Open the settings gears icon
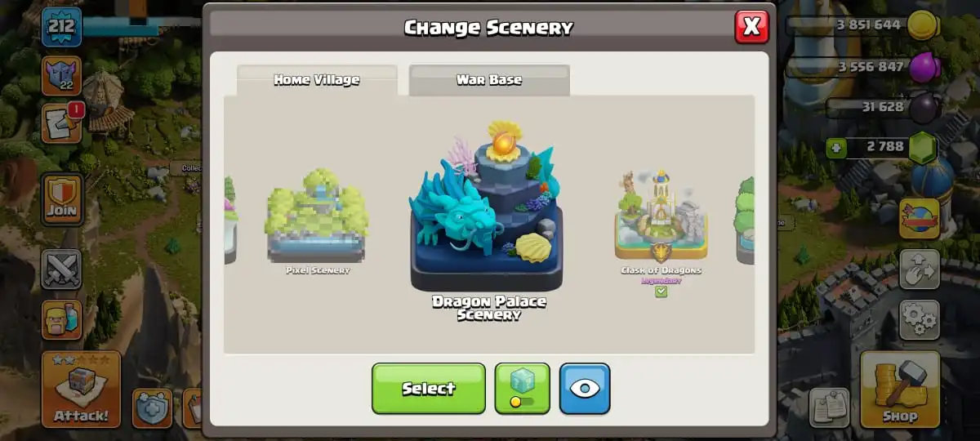This screenshot has width=980, height=441. tap(920, 320)
